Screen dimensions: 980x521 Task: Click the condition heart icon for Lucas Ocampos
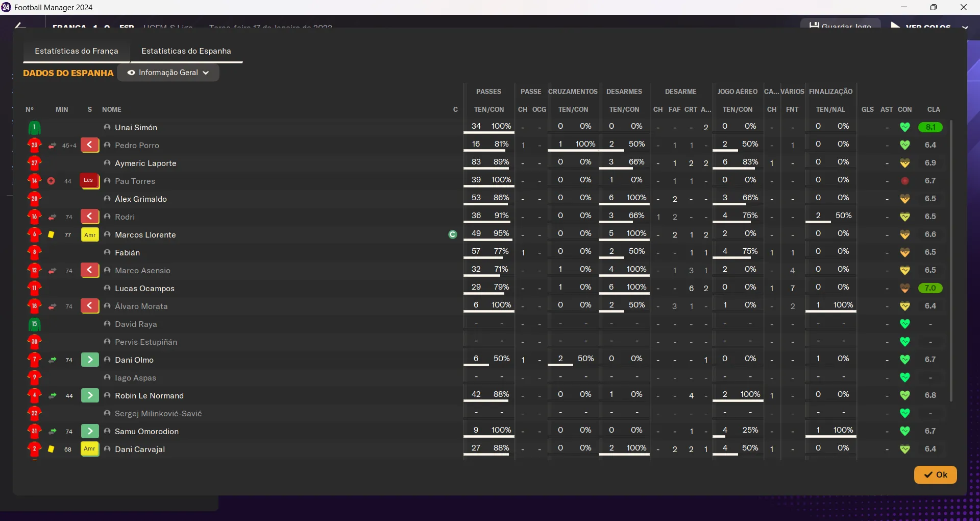pos(905,288)
